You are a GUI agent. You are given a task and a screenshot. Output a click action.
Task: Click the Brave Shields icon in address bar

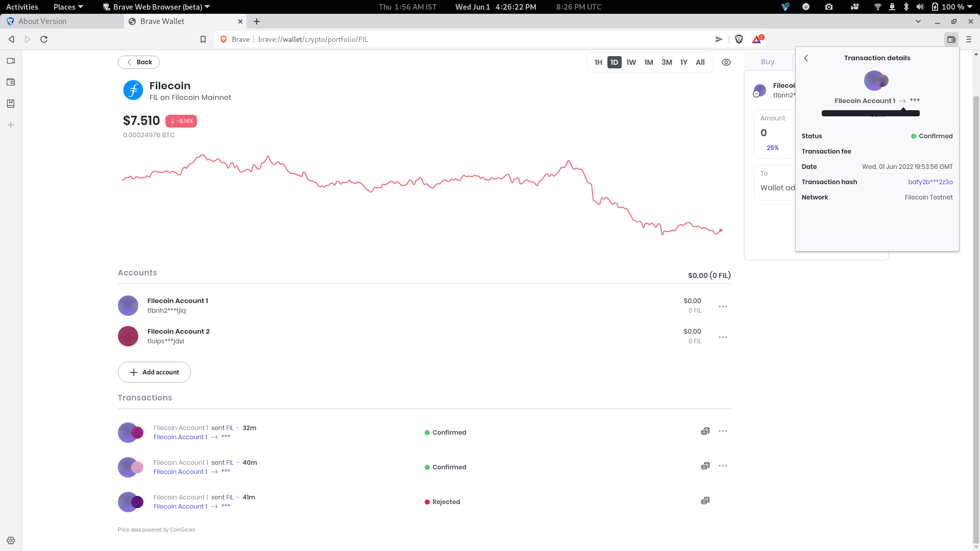click(x=739, y=39)
